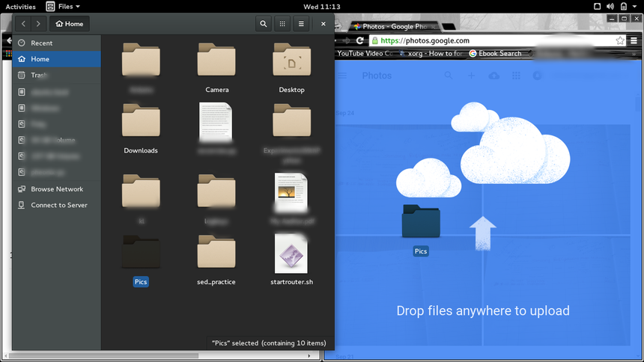The image size is (644, 362).
Task: Open the system status menu arrow
Action: [637, 7]
